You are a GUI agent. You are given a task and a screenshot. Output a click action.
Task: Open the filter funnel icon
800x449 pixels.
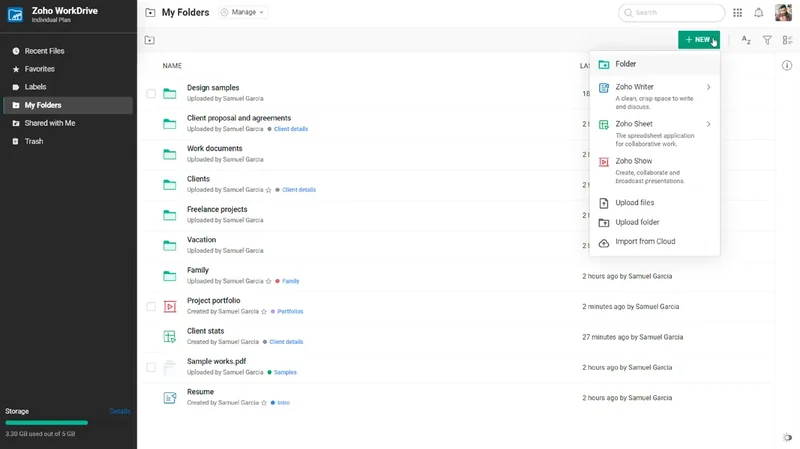(767, 40)
